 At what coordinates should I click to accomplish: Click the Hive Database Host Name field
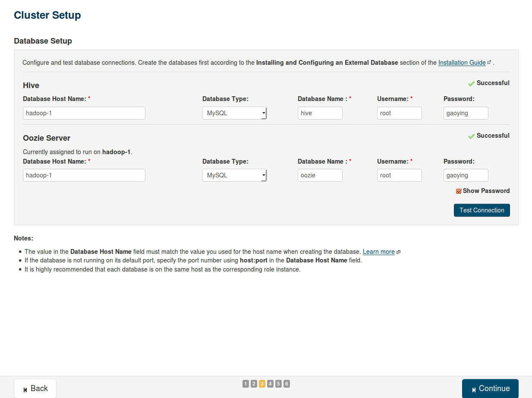tap(84, 113)
